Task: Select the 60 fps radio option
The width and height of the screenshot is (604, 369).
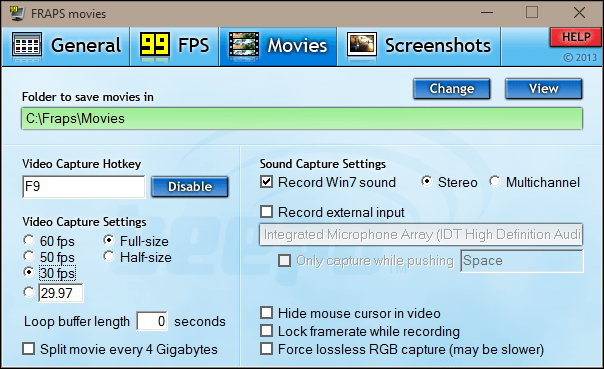Action: click(29, 241)
